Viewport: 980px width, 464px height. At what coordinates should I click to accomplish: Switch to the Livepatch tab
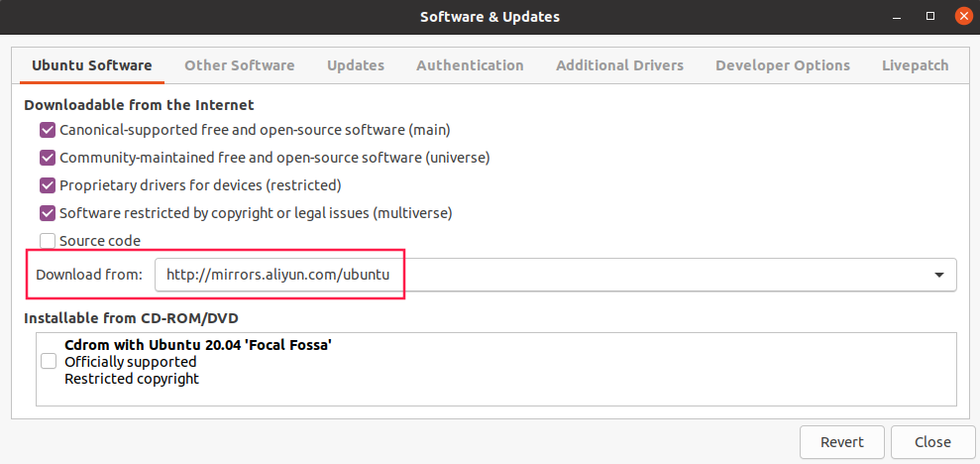click(915, 65)
